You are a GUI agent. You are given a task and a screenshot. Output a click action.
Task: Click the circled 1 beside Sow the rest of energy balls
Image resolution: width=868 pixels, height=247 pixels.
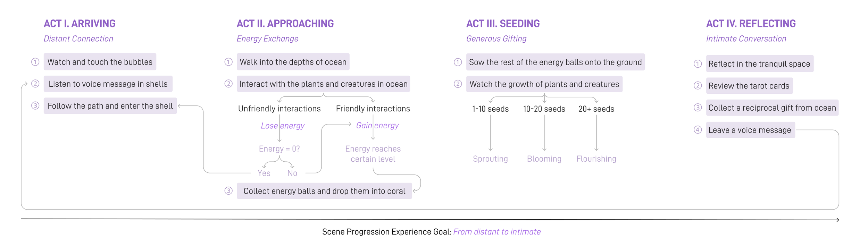pos(458,62)
